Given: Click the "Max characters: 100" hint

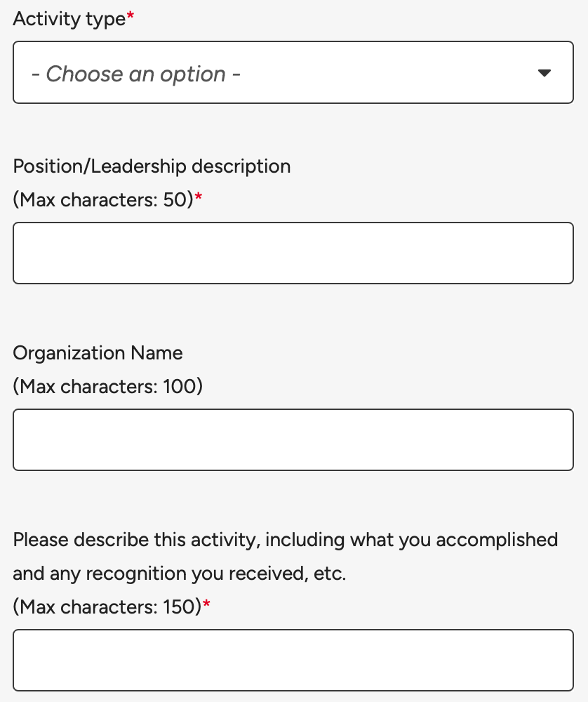Looking at the screenshot, I should pyautogui.click(x=108, y=386).
